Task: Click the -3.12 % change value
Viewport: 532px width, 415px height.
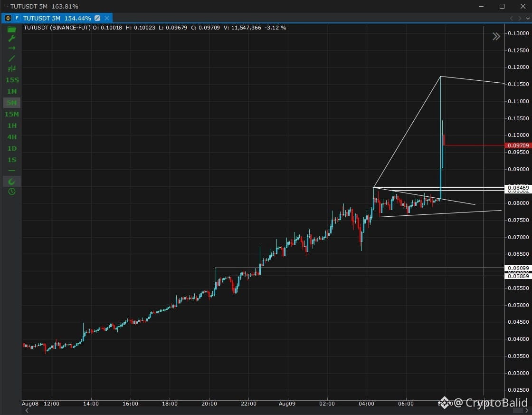Action: pyautogui.click(x=275, y=28)
